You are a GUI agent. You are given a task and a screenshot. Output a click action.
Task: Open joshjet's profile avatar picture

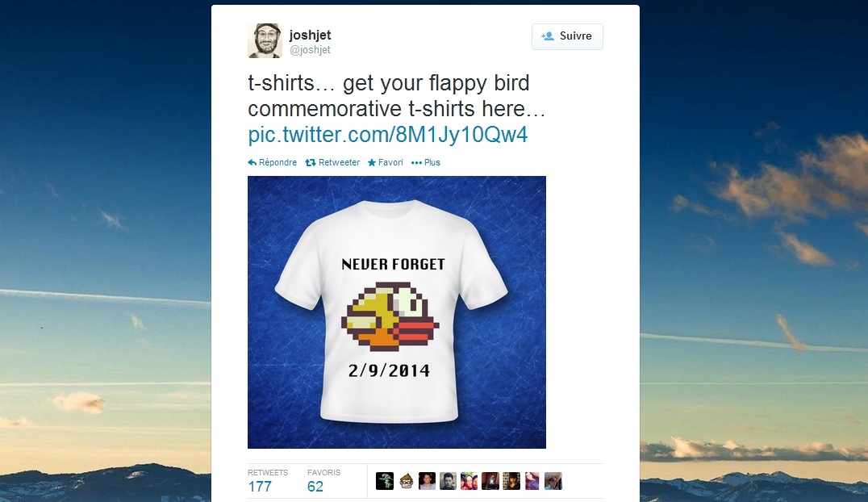point(265,40)
